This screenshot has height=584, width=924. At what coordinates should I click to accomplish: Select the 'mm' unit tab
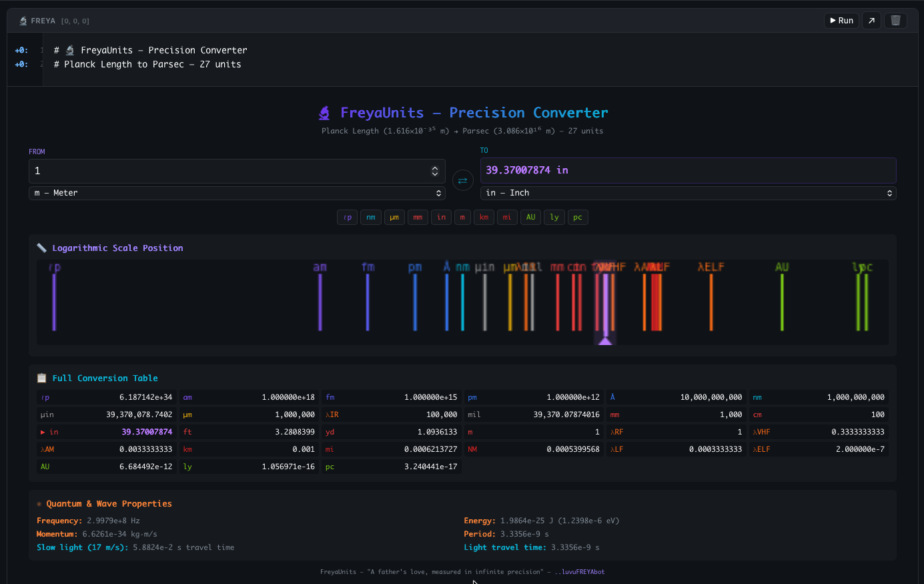point(418,217)
